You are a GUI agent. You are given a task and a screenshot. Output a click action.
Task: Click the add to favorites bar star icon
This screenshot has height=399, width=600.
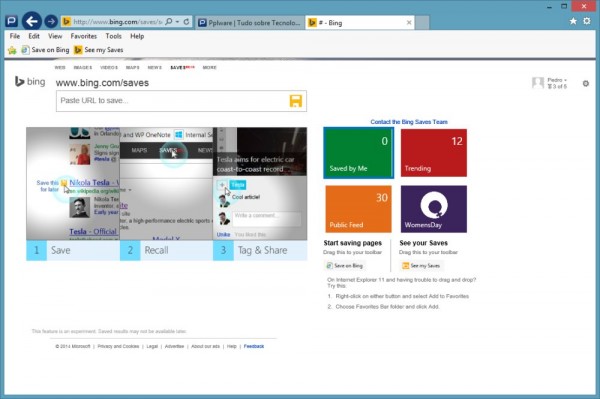pyautogui.click(x=12, y=50)
